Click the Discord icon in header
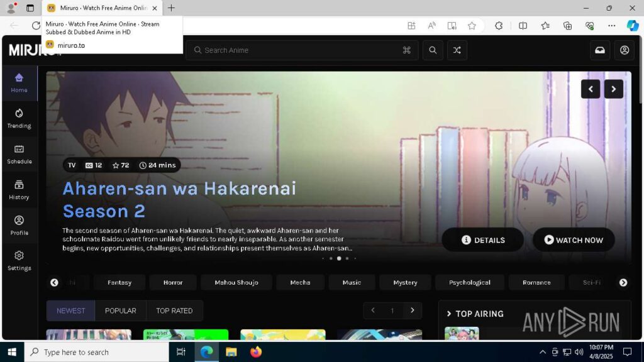 600,50
